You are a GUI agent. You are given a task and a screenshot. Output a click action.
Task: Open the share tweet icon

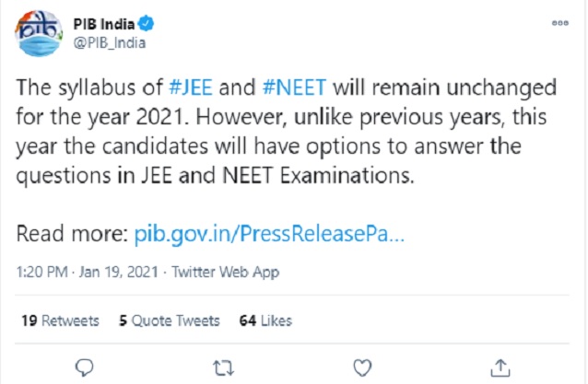(x=500, y=366)
